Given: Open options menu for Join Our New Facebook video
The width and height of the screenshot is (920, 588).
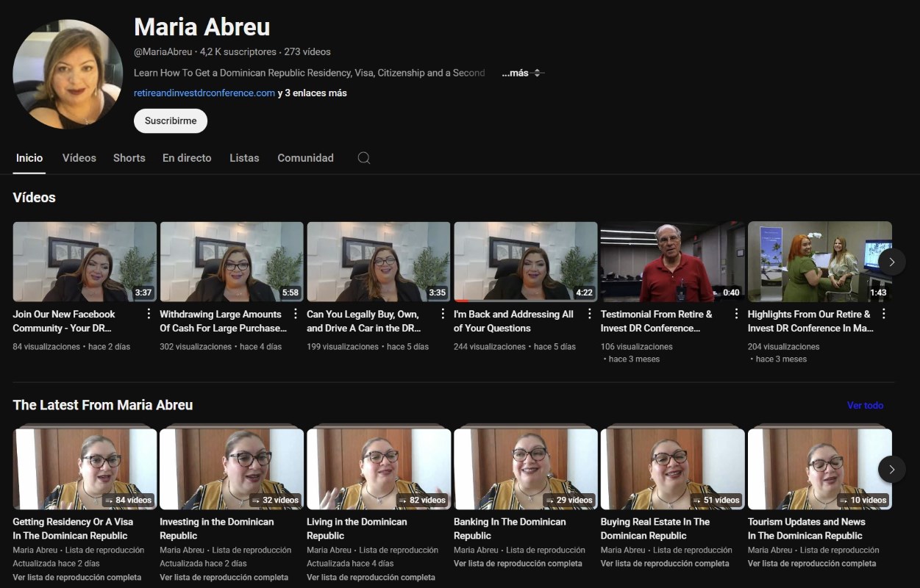Looking at the screenshot, I should [149, 314].
